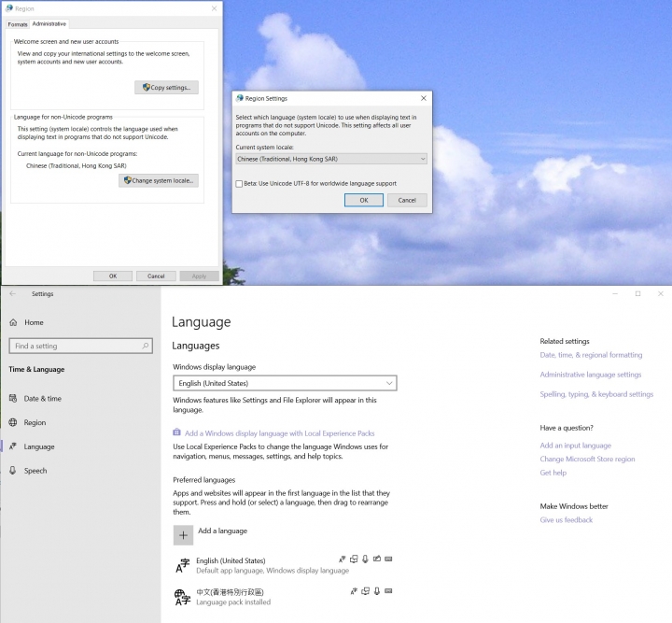Click the Region Settings dialog title globe icon

240,98
